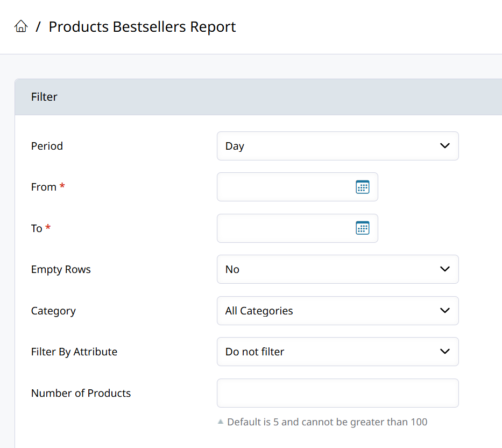Click the Category field label
Screen dimensions: 502x448
53,311
